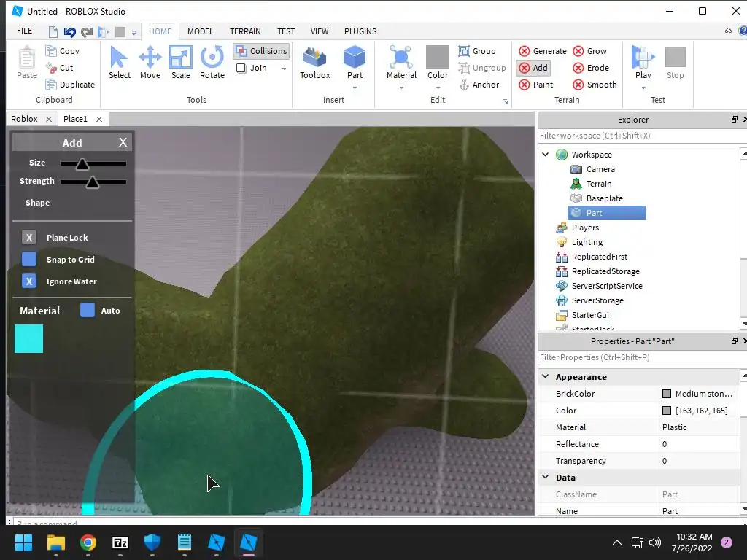747x560 pixels.
Task: Duplicate the selected object
Action: coord(70,85)
